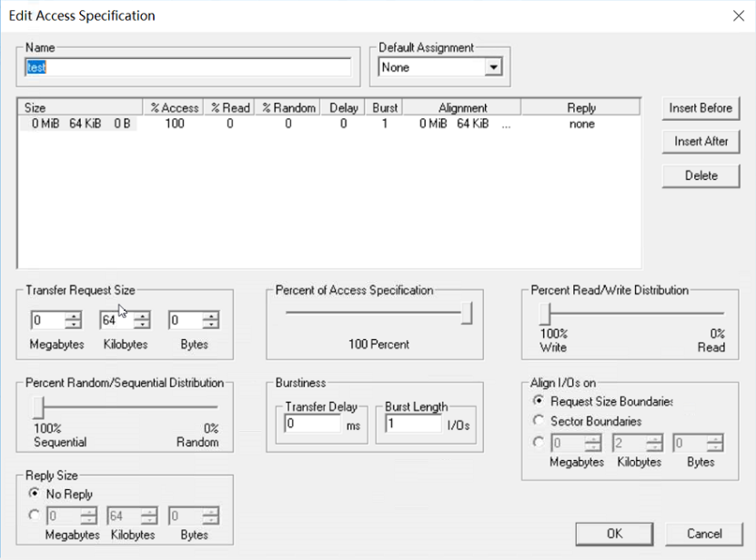Click the Random/Sequential Distribution slider thumb

[x=39, y=406]
